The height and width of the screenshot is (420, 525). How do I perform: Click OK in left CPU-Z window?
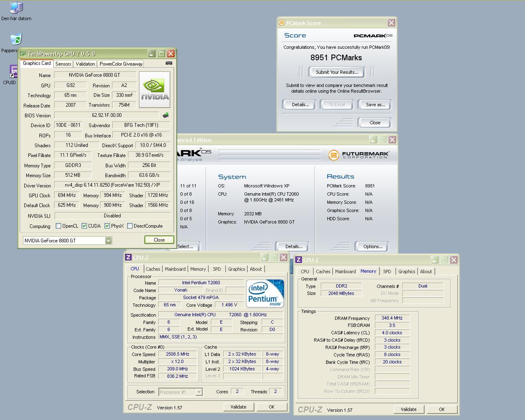click(272, 407)
